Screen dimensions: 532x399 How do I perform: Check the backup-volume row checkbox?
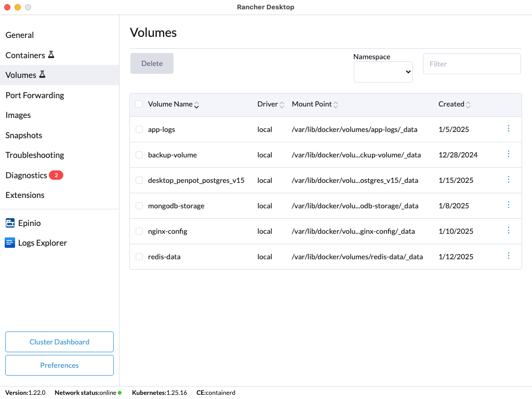(139, 154)
